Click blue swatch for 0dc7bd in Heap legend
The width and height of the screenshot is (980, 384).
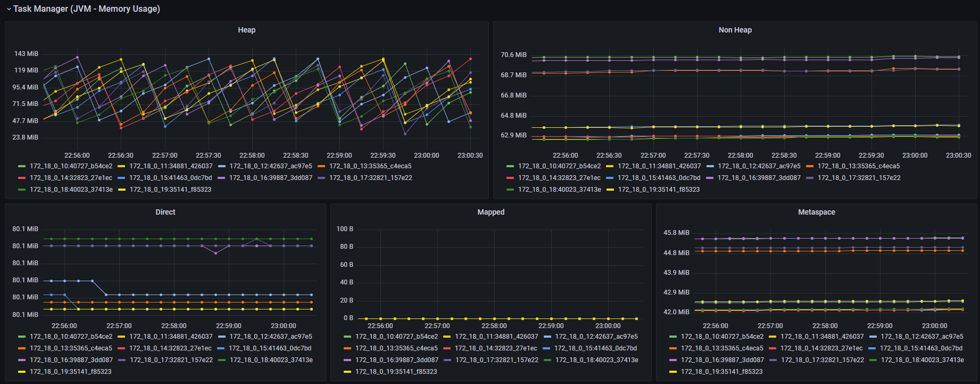coord(121,178)
